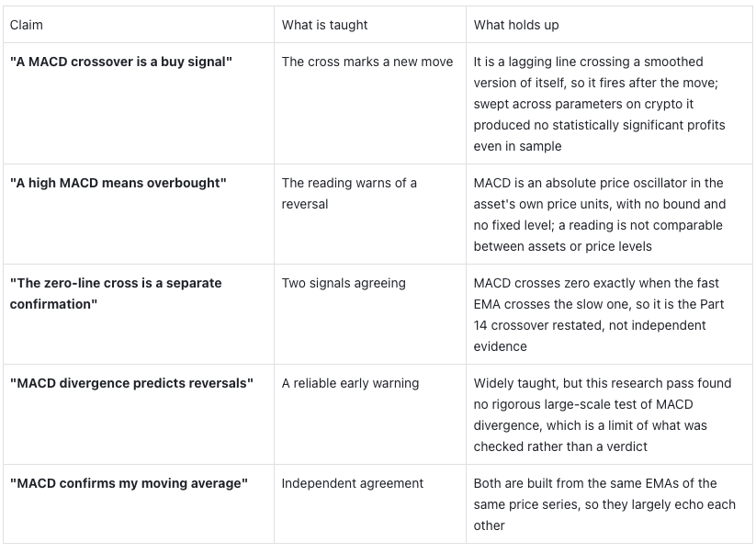Click "MACD divergence predicts reversals" claim text
The image size is (756, 553).
click(131, 383)
